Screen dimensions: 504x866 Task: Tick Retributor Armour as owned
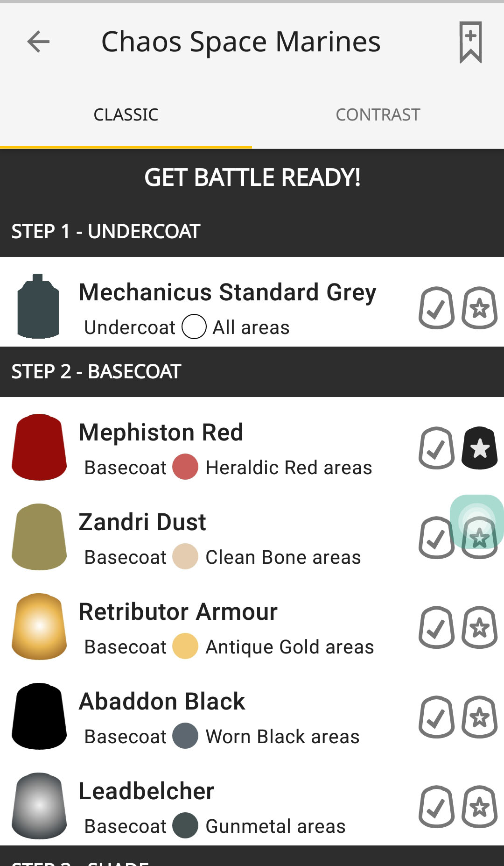(436, 627)
